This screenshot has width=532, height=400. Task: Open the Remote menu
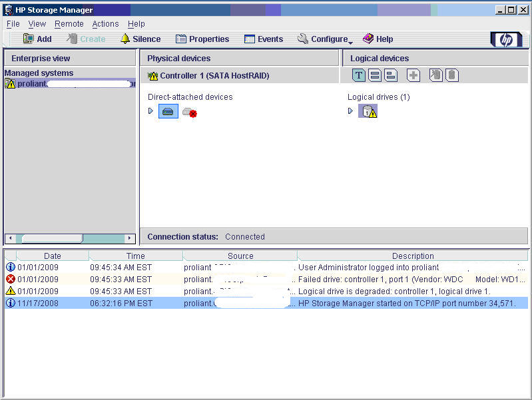pos(69,24)
